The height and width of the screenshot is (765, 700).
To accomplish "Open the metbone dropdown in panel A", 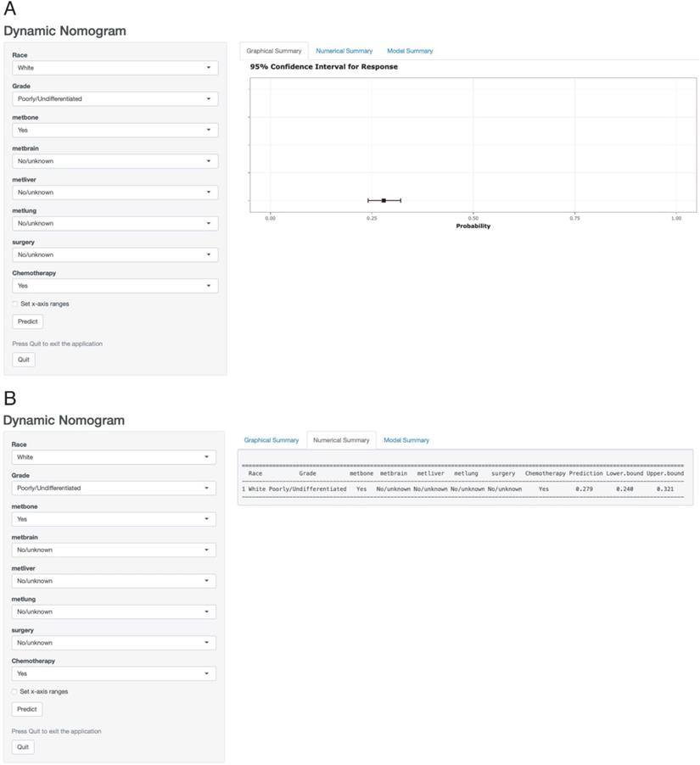I will coord(115,131).
